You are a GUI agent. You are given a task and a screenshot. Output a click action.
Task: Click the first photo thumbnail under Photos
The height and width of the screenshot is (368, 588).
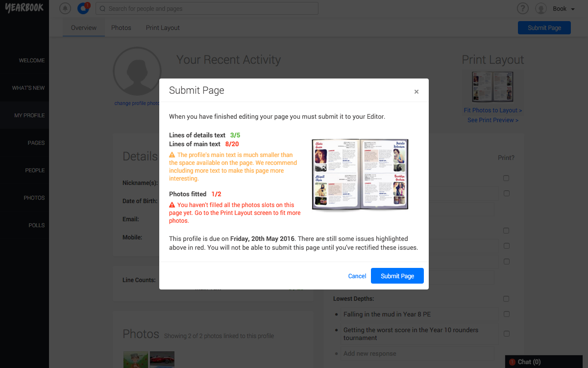[x=135, y=360]
